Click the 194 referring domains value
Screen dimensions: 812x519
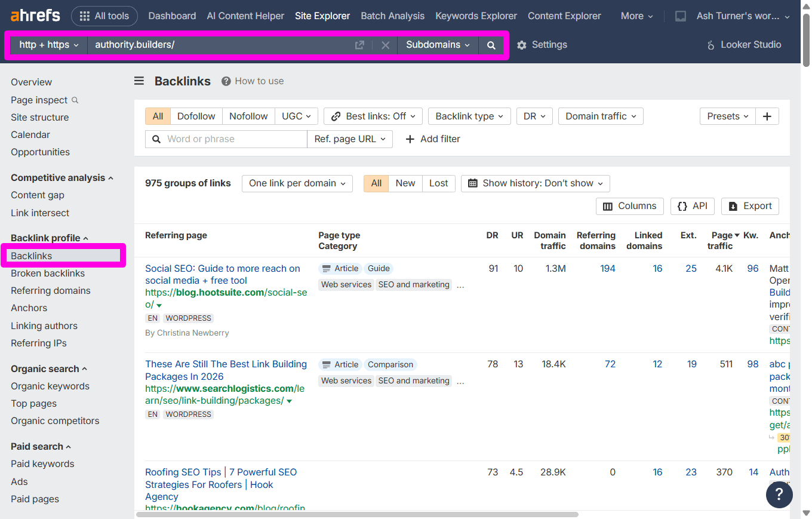(608, 269)
